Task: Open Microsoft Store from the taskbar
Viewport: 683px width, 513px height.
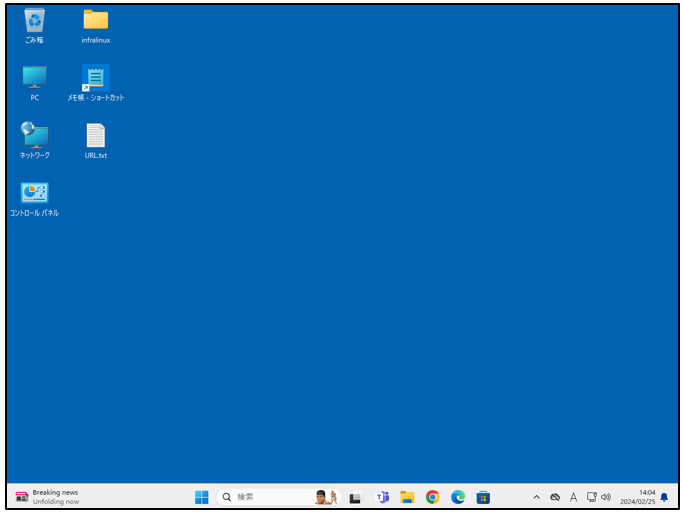Action: (x=483, y=497)
